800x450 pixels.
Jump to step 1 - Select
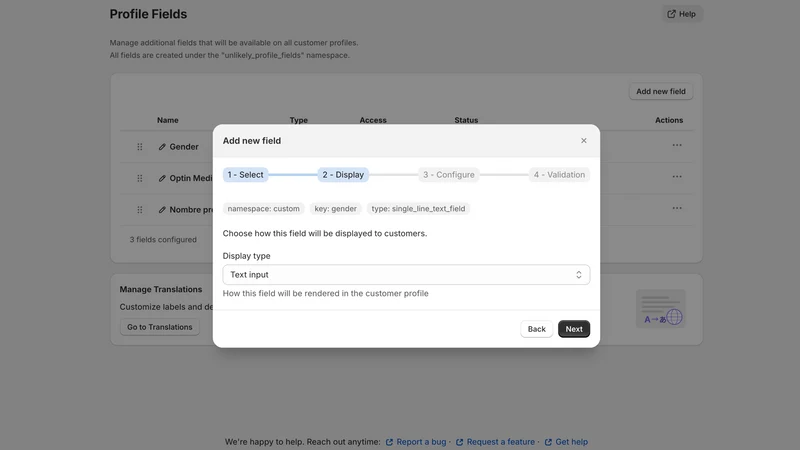click(x=245, y=174)
